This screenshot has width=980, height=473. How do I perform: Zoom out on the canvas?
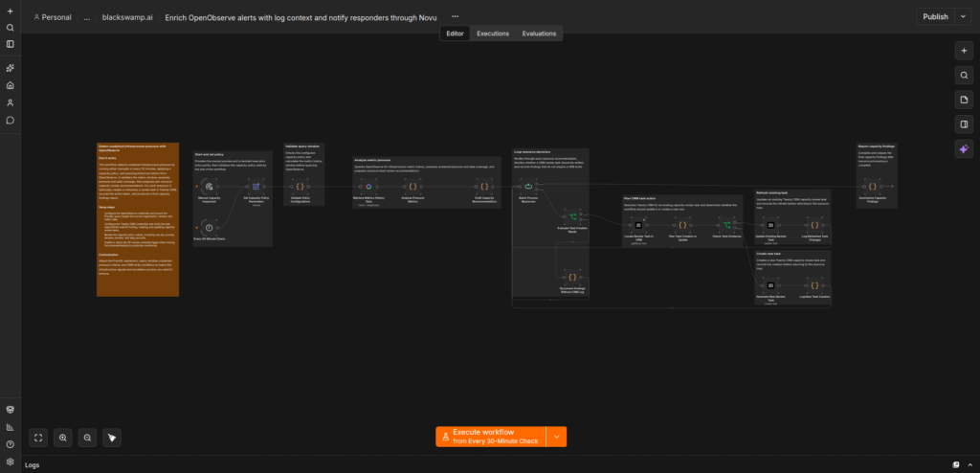pyautogui.click(x=87, y=438)
